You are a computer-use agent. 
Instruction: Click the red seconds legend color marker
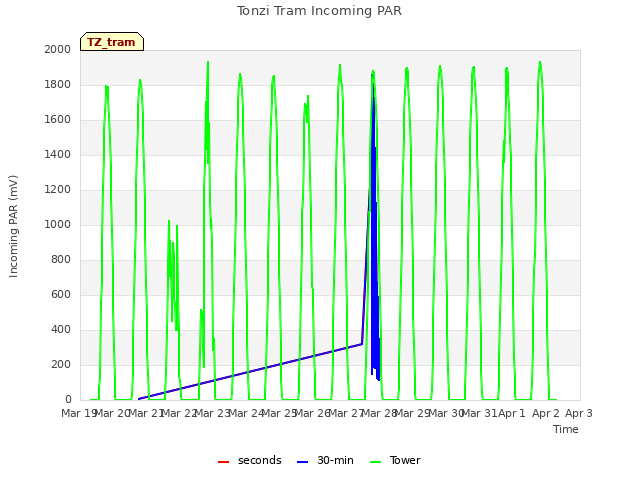click(x=223, y=462)
